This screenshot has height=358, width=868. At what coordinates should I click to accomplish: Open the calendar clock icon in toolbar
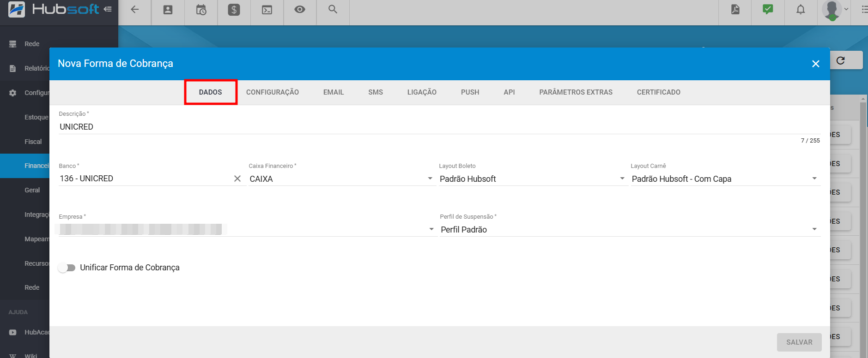coord(201,10)
